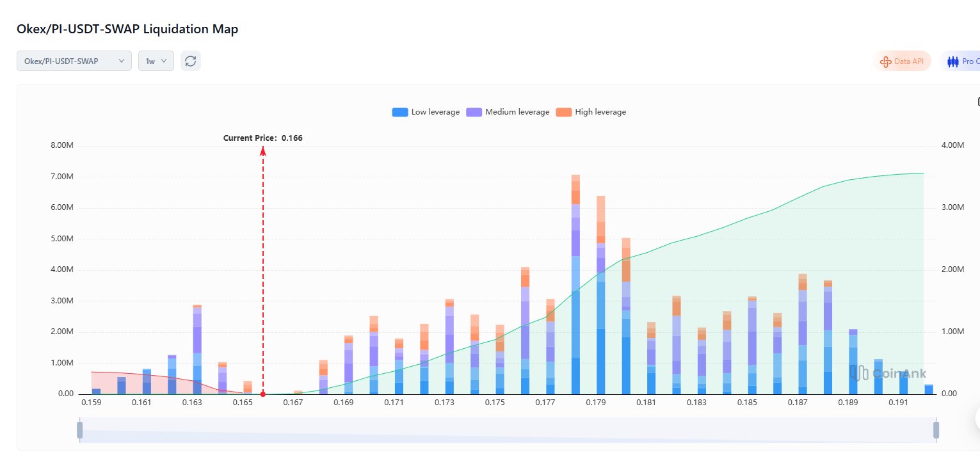
Task: Expand the 1w time range dropdown
Action: coord(156,61)
